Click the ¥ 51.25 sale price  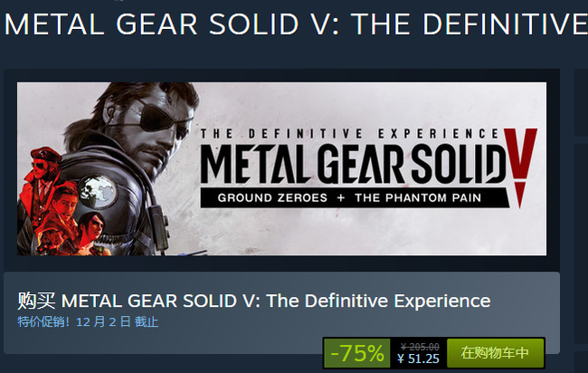418,359
